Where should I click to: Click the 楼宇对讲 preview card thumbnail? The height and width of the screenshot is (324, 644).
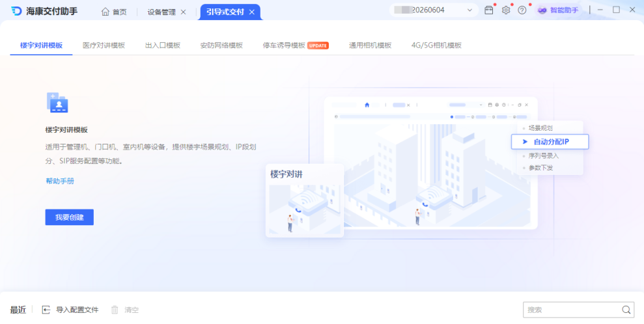point(305,200)
